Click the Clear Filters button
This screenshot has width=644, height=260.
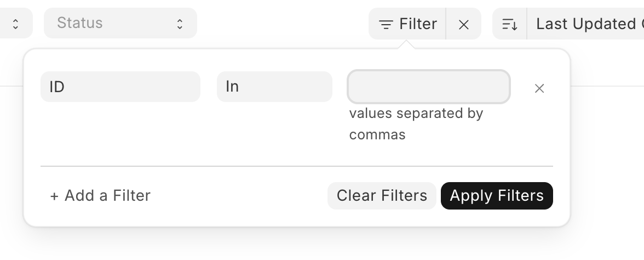click(x=382, y=196)
